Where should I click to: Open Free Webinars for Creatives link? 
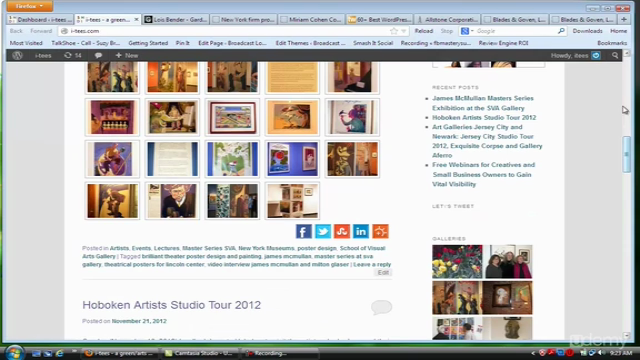[483, 174]
